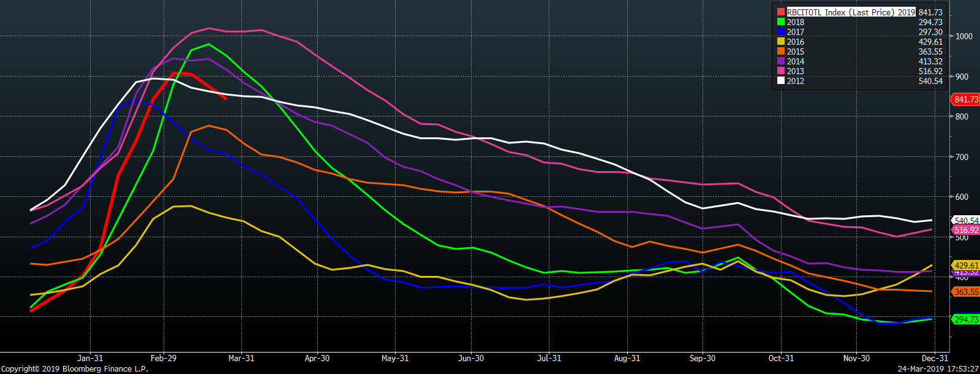
Task: Click the red 841.73 price tag on axis
Action: click(x=966, y=99)
